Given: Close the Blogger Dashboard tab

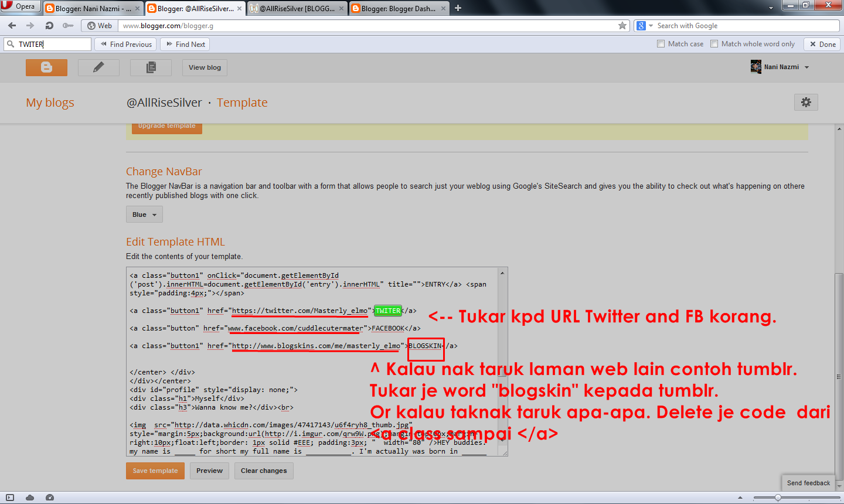Looking at the screenshot, I should coord(443,9).
